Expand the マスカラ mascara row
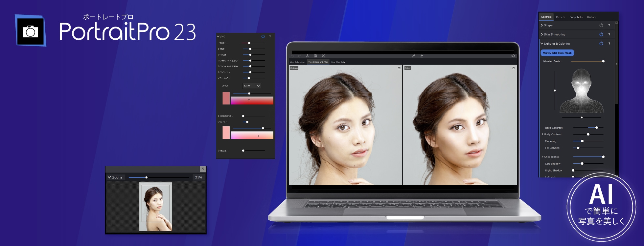This screenshot has height=246, width=644. [x=219, y=55]
